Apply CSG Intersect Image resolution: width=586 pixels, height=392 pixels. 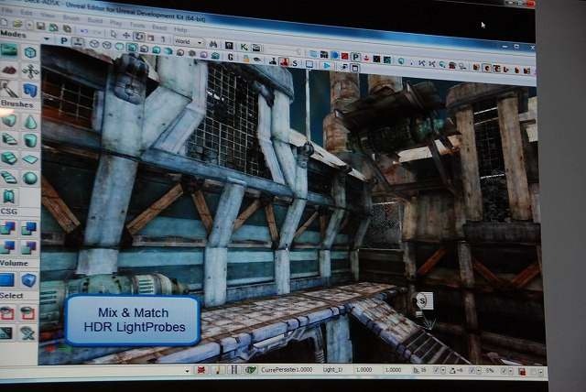pyautogui.click(x=8, y=246)
